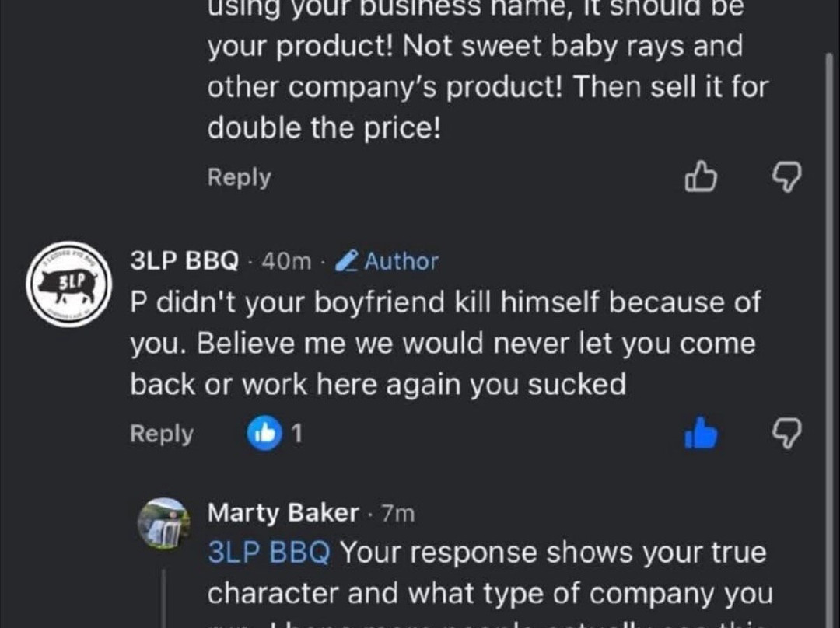The image size is (840, 628).
Task: Collapse the reply thread line under Marty's avatar
Action: tap(166, 598)
